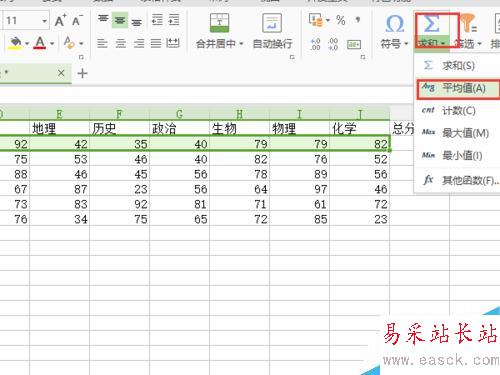Align text left

coord(102,43)
